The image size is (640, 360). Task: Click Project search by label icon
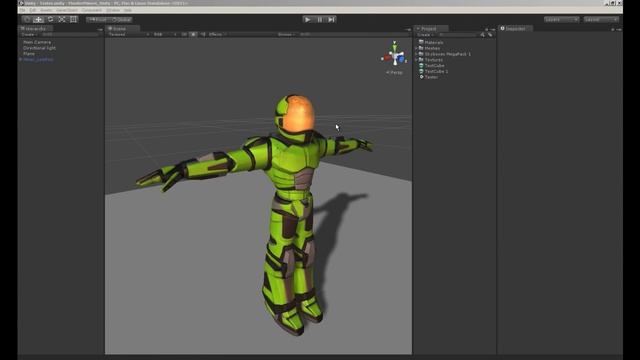490,35
